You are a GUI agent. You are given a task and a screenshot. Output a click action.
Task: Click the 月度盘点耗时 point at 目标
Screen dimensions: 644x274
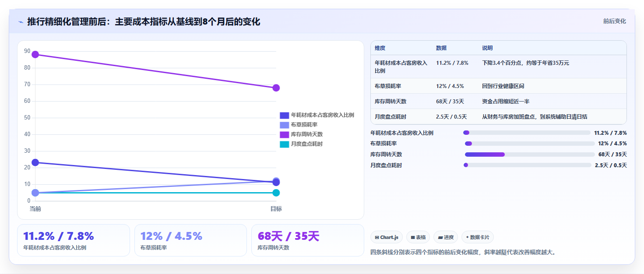(276, 193)
